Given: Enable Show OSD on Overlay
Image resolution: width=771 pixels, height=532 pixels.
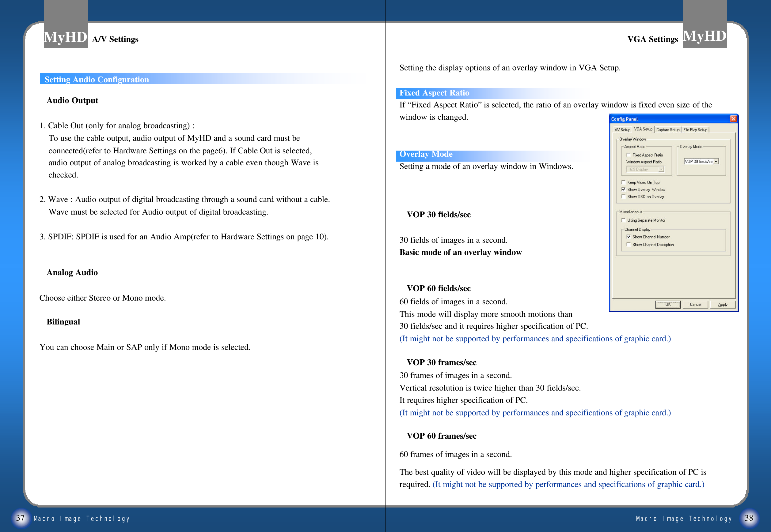Looking at the screenshot, I should (623, 197).
